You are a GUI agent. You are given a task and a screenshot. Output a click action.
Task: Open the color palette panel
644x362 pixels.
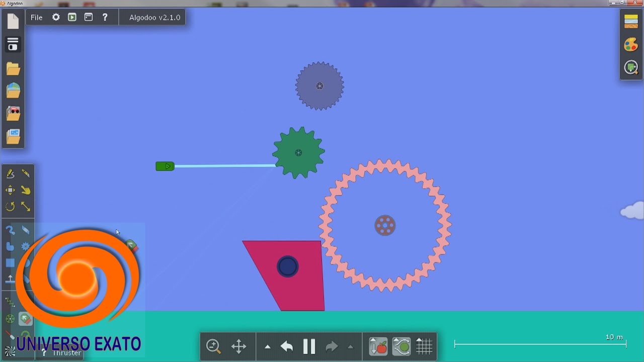(631, 45)
